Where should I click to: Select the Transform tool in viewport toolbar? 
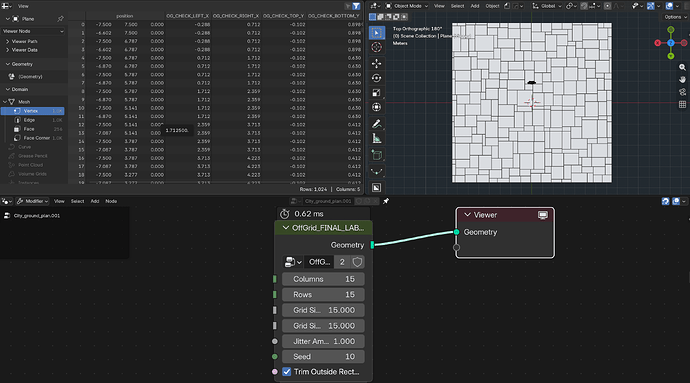pos(377,107)
